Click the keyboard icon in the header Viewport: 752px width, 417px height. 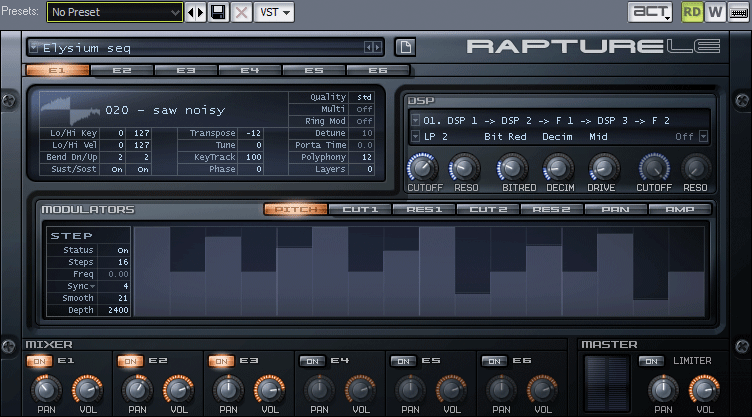click(x=739, y=12)
